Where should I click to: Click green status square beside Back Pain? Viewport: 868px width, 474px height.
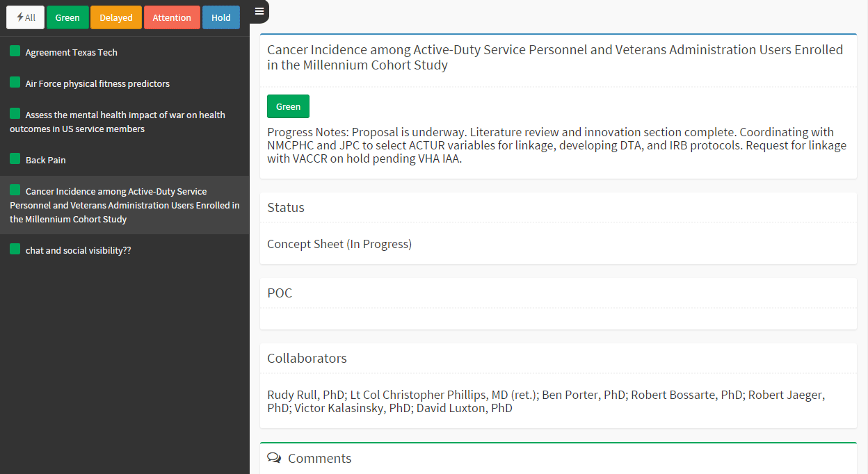point(15,158)
